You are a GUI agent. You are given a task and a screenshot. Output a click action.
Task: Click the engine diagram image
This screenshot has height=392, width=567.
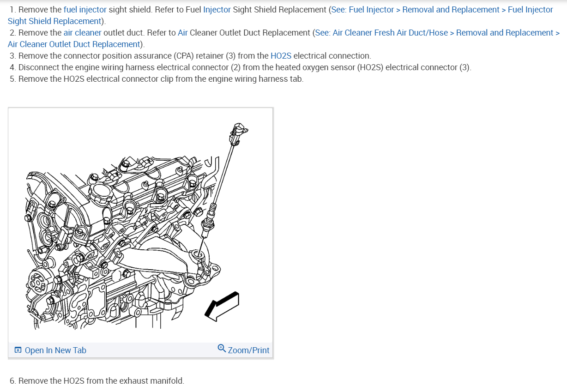coord(140,225)
